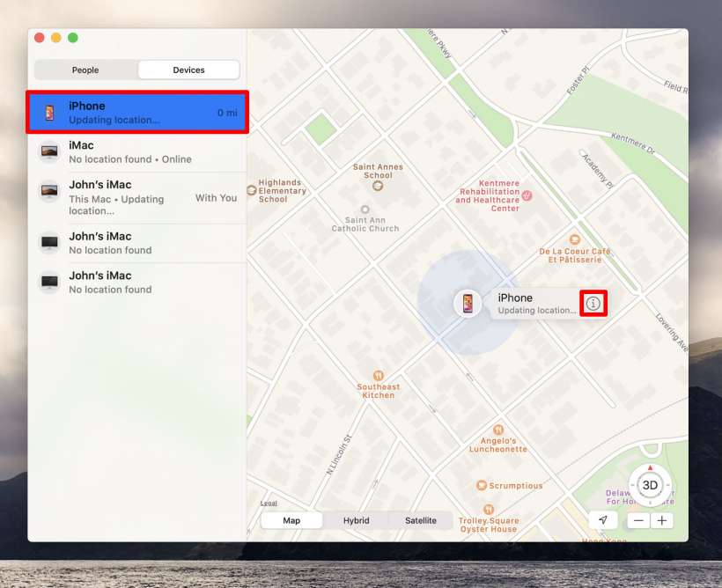This screenshot has width=722, height=588.
Task: Click the Southeast Kitchen restaurant marker
Action: click(378, 375)
